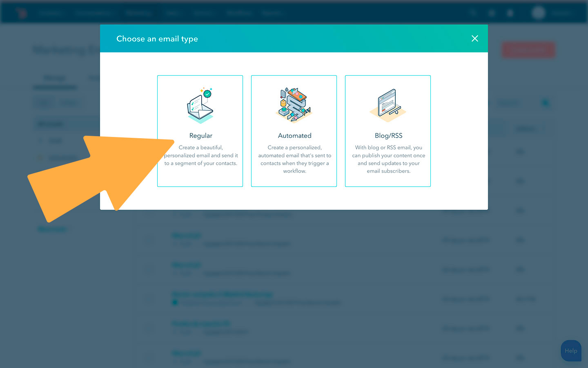Click the Automated workflow illustration icon
Screen dimensions: 588x368
pos(294,105)
